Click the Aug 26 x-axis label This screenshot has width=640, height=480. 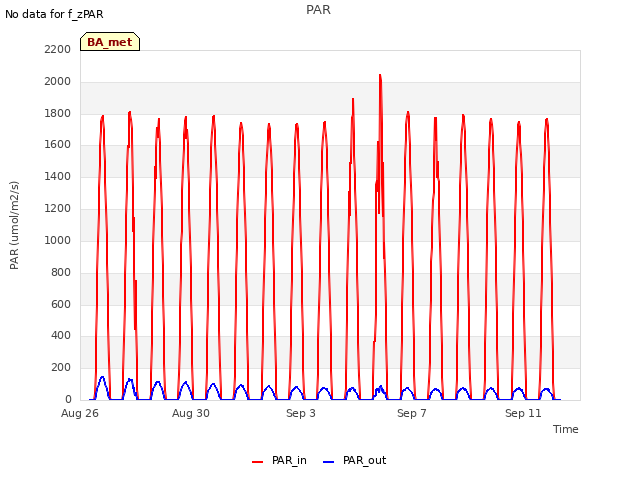tap(80, 413)
